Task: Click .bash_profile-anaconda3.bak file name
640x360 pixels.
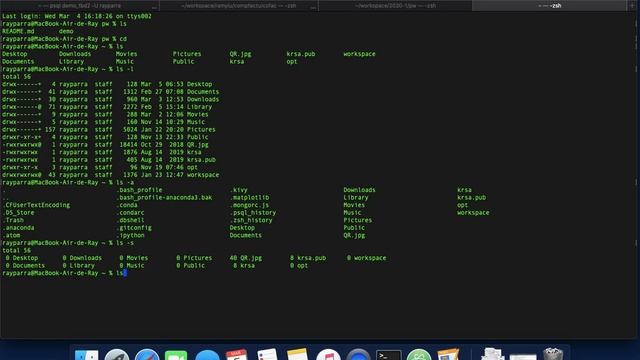Action: pos(164,198)
